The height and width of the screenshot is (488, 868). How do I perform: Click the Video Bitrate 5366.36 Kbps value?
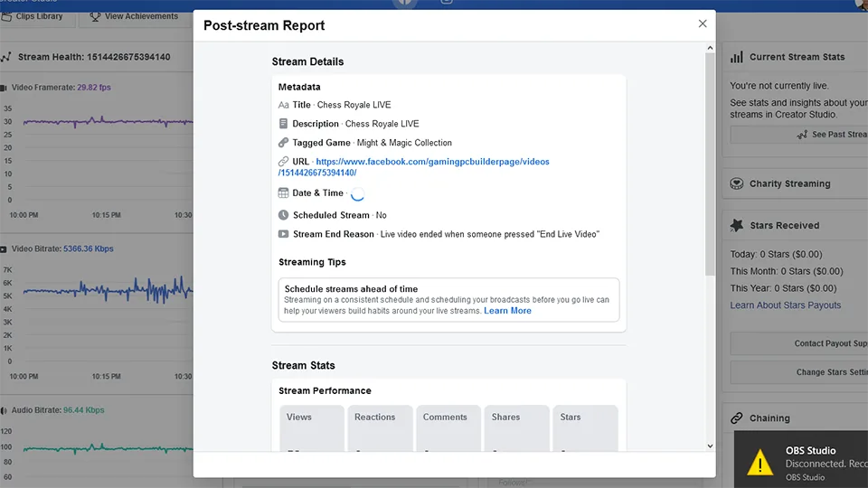(x=88, y=249)
